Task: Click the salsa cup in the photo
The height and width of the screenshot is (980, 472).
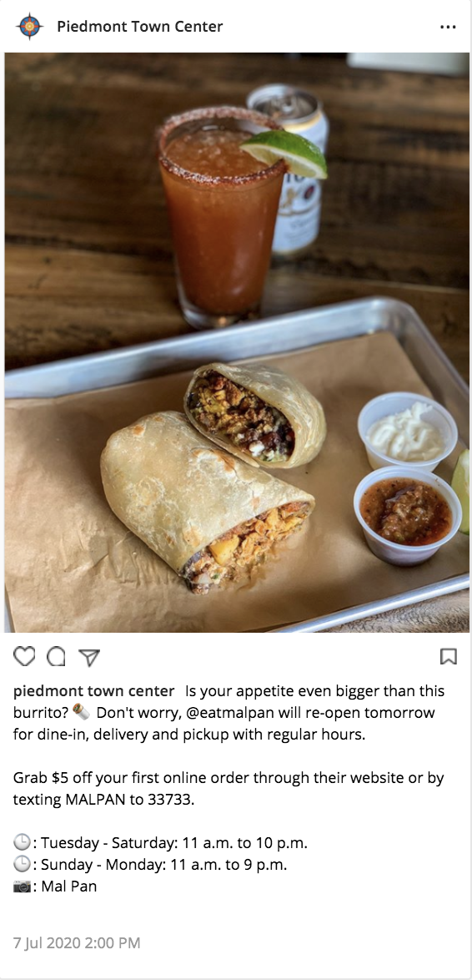Action: [406, 515]
